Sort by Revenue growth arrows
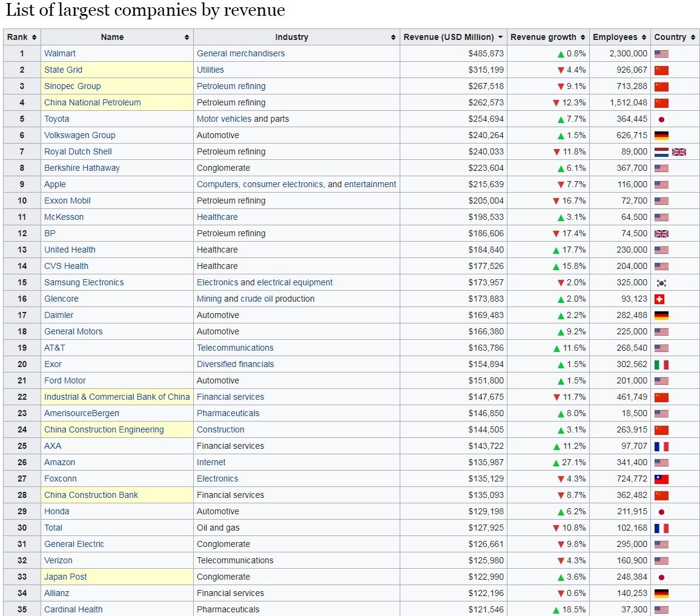Image resolution: width=700 pixels, height=616 pixels. 583,37
